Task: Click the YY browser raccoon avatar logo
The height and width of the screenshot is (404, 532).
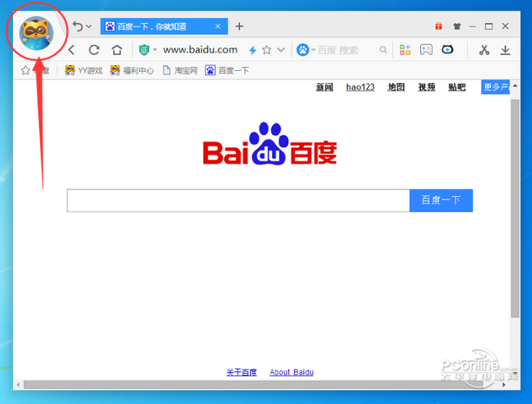Action: coord(36,33)
